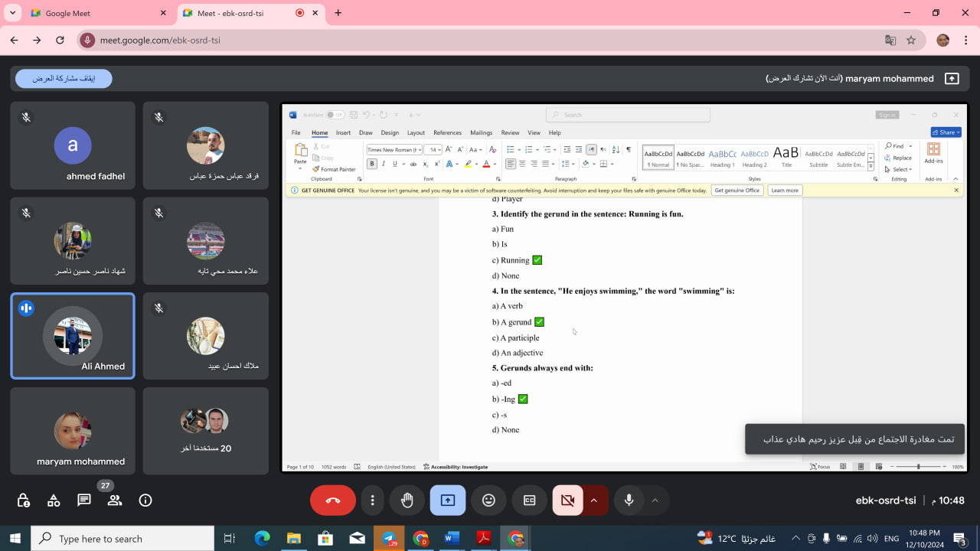
Task: Open the emoji reactions panel
Action: pos(488,500)
